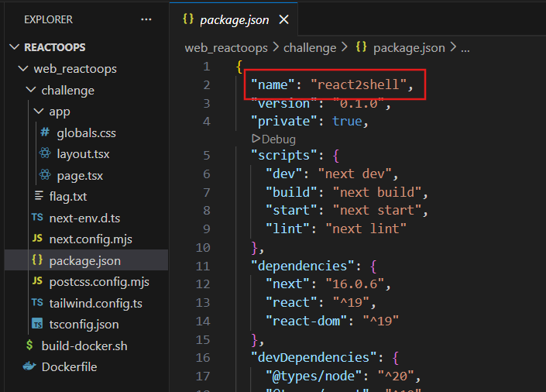Open Explorer views and more actions menu
The width and height of the screenshot is (546, 392).
(x=146, y=19)
